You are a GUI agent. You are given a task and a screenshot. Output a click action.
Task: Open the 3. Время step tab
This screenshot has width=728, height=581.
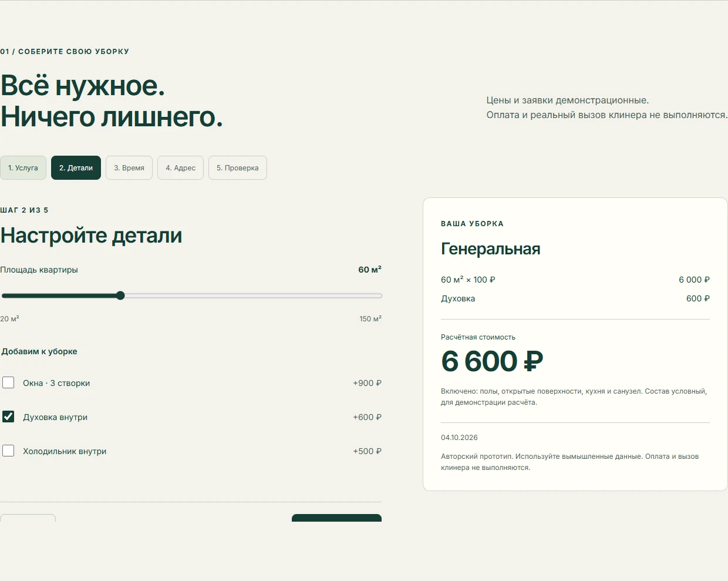129,168
